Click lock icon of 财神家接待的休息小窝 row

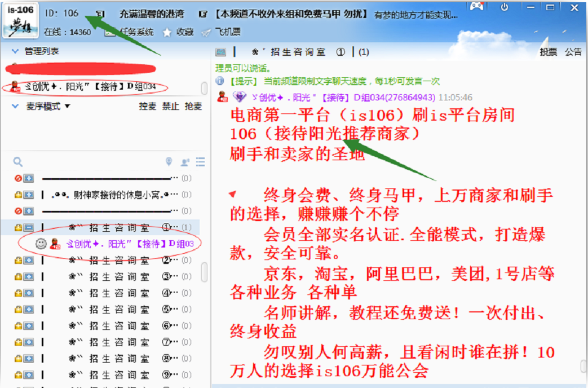[x=18, y=195]
